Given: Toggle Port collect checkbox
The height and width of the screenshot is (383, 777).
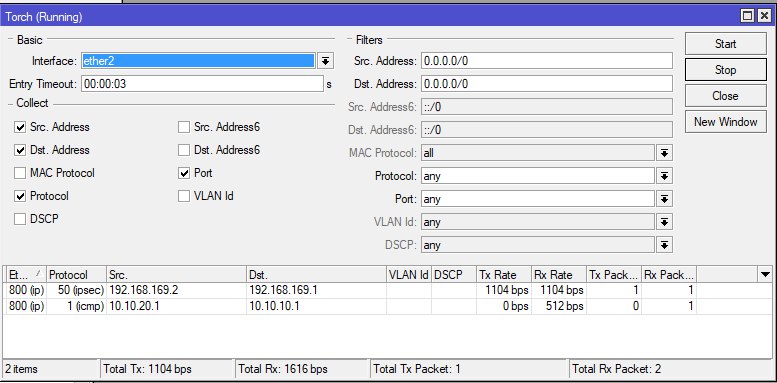Looking at the screenshot, I should point(184,173).
